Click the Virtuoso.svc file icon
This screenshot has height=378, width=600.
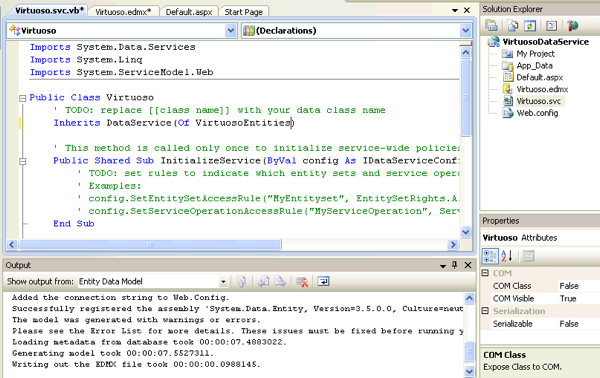click(508, 101)
